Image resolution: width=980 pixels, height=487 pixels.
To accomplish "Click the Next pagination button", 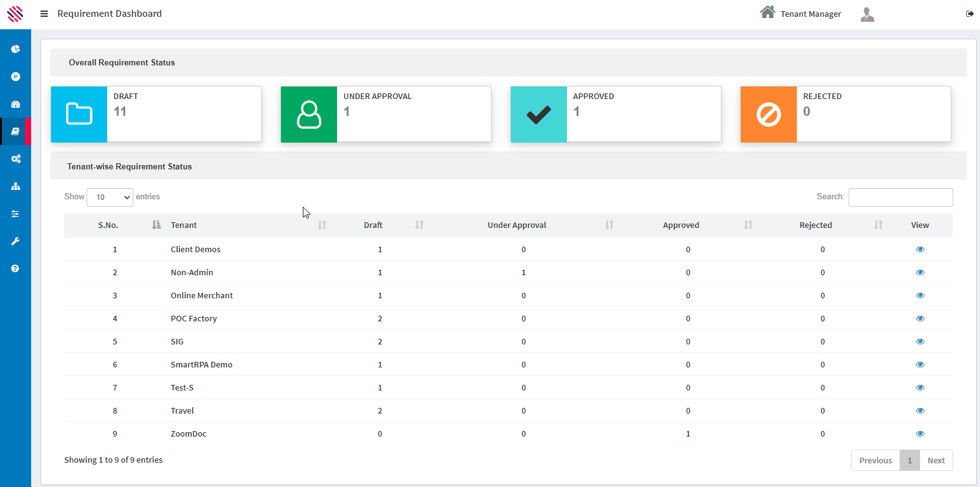I will (x=936, y=460).
